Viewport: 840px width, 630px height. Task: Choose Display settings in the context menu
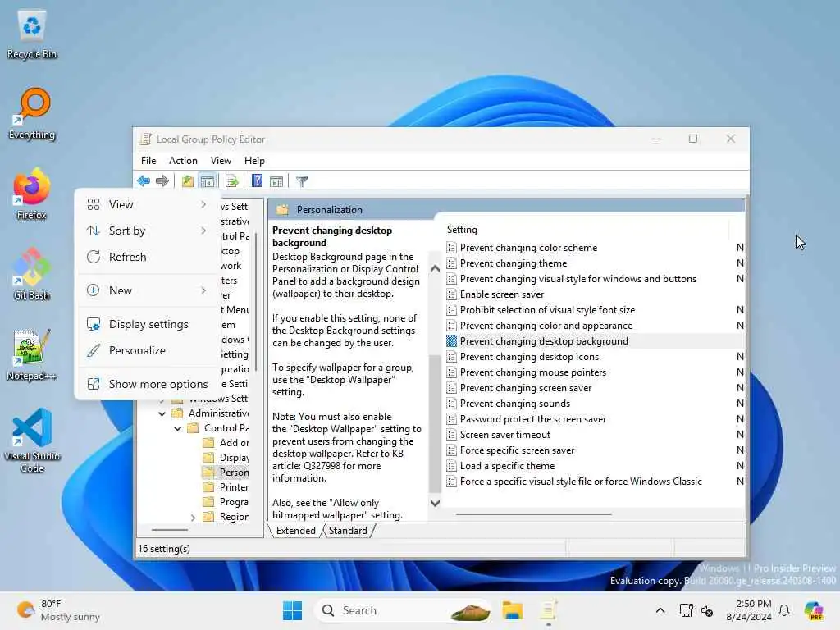(146, 324)
